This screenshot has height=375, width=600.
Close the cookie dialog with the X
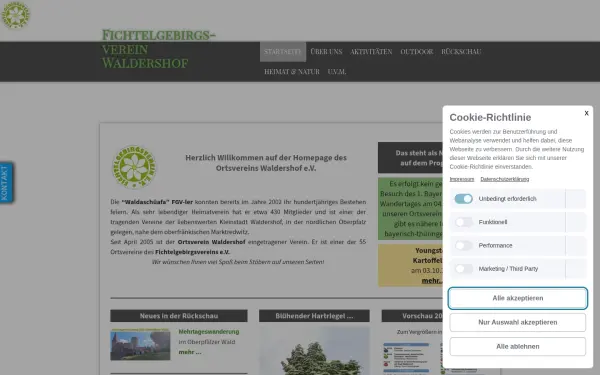tap(586, 113)
